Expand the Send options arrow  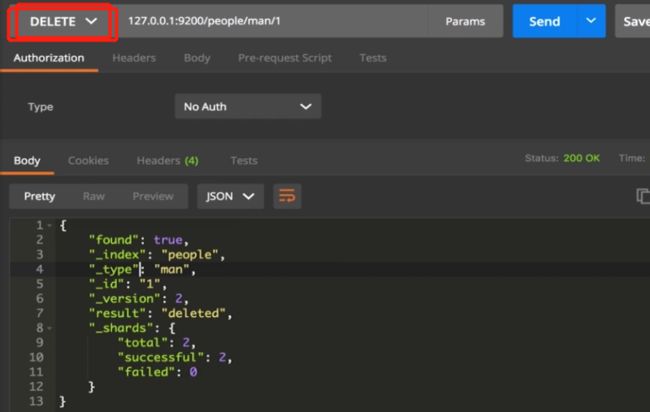coord(591,21)
